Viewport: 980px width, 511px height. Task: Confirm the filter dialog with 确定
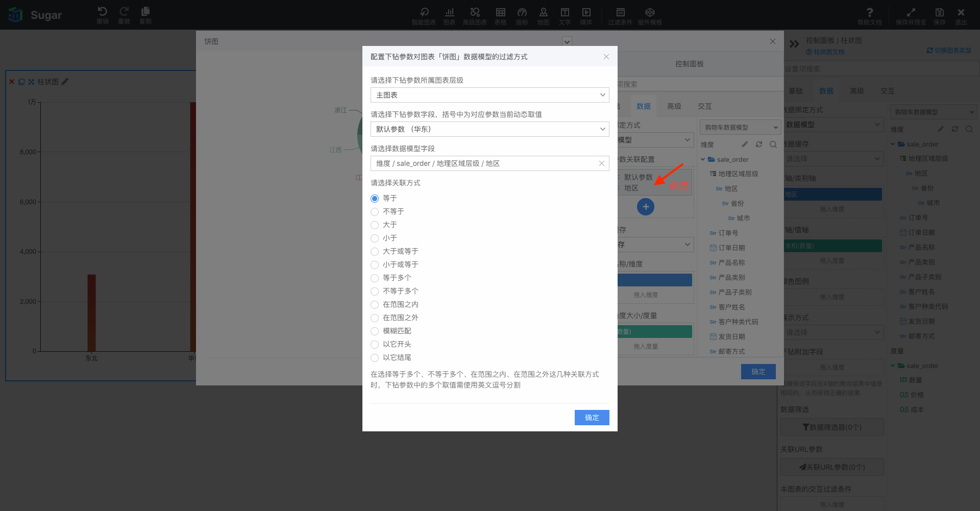pyautogui.click(x=592, y=418)
